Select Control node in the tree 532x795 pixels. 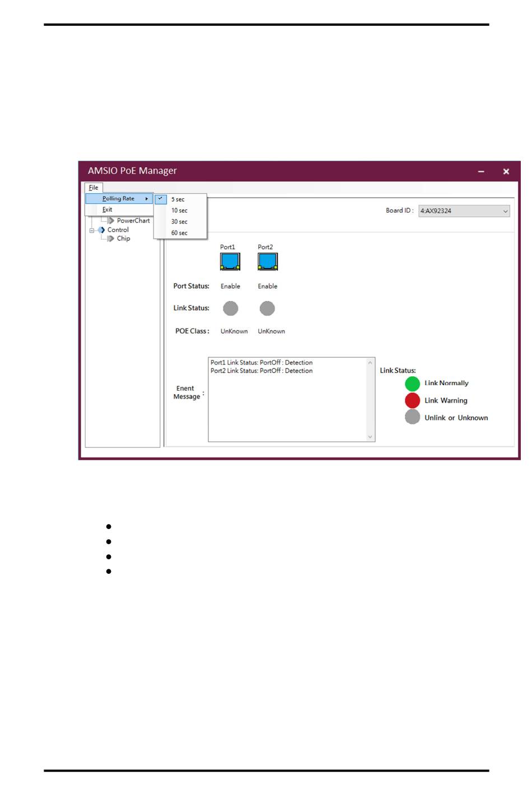tap(118, 230)
